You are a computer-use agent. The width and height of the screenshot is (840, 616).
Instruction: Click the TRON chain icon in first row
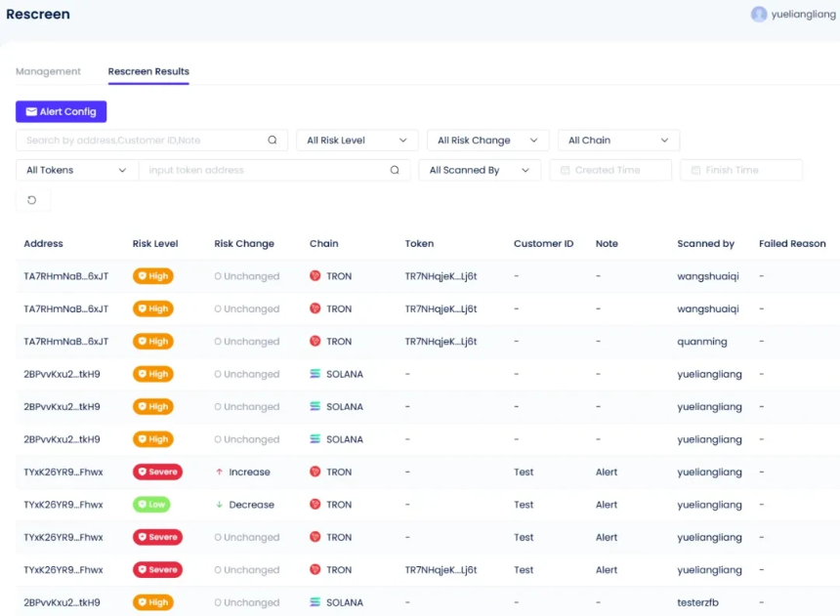[315, 276]
